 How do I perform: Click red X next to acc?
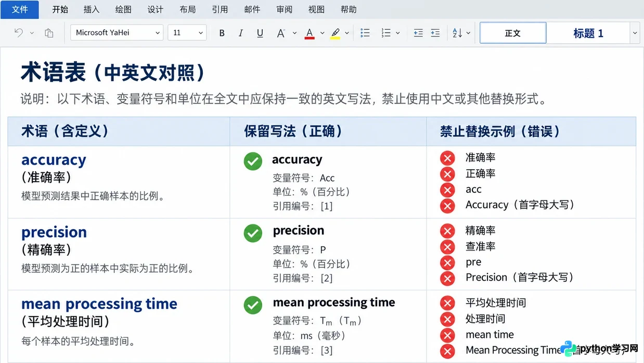point(447,190)
